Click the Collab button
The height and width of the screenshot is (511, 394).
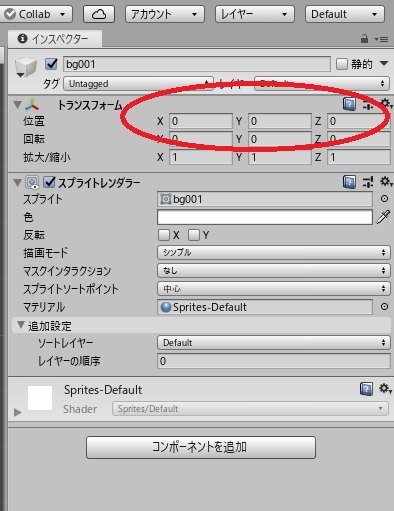click(35, 14)
